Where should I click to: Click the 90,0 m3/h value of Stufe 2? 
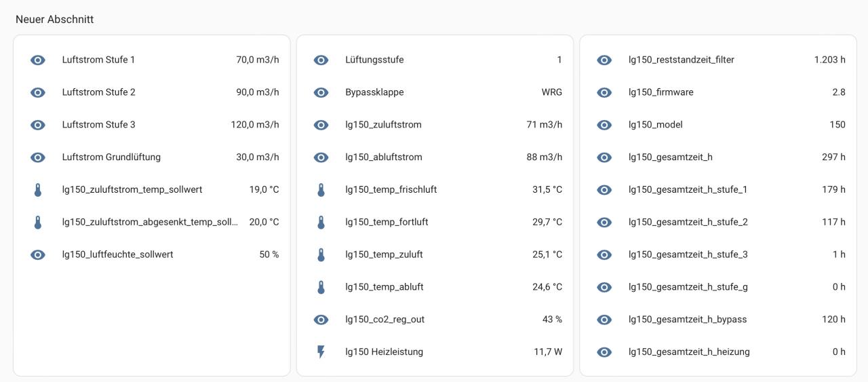257,92
